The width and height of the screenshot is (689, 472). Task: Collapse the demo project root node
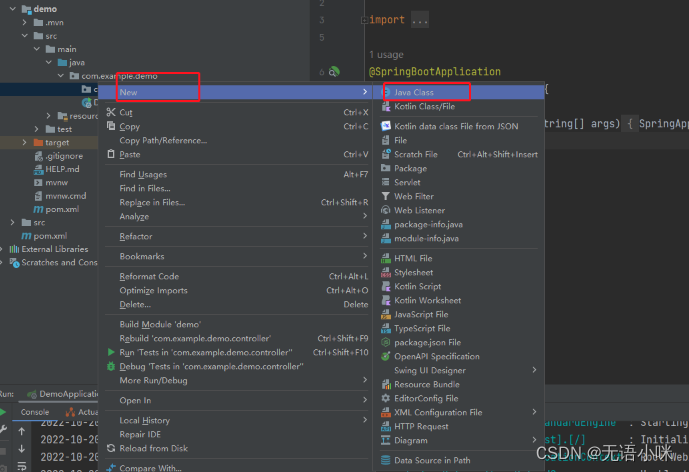click(12, 8)
